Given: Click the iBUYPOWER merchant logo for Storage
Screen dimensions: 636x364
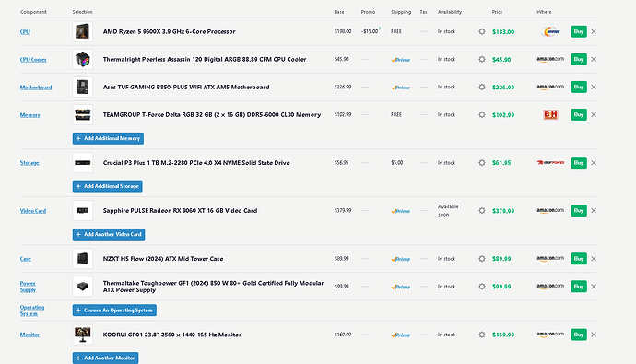Looking at the screenshot, I should pyautogui.click(x=550, y=163).
